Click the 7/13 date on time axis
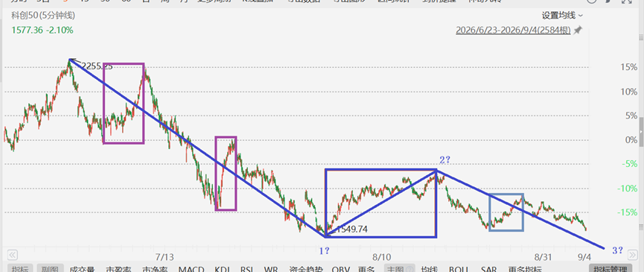The image size is (644, 272). point(165,257)
